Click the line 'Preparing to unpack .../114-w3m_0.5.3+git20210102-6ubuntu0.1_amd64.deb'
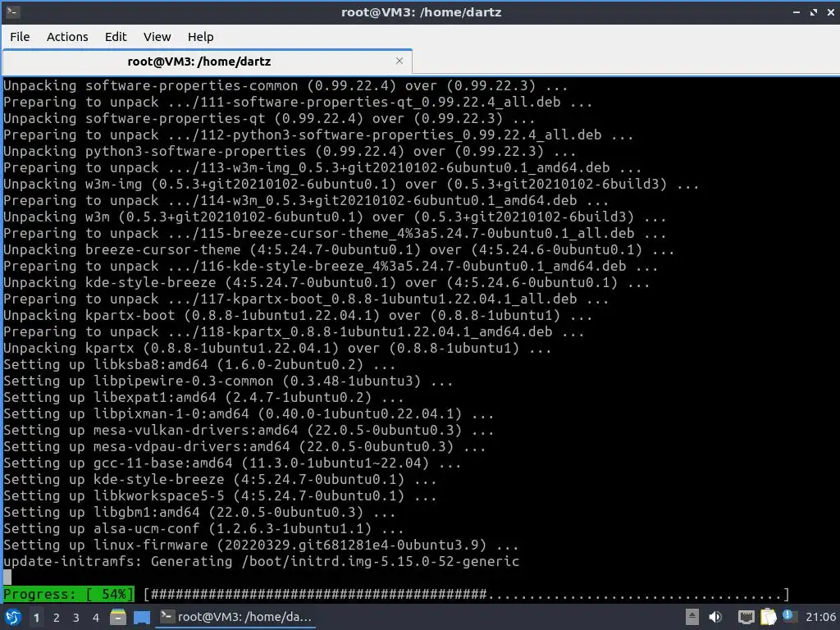The image size is (840, 630). [306, 201]
